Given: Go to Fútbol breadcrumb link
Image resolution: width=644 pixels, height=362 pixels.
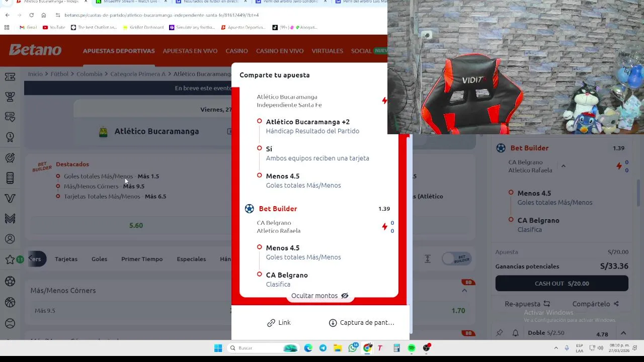Looking at the screenshot, I should click(59, 74).
